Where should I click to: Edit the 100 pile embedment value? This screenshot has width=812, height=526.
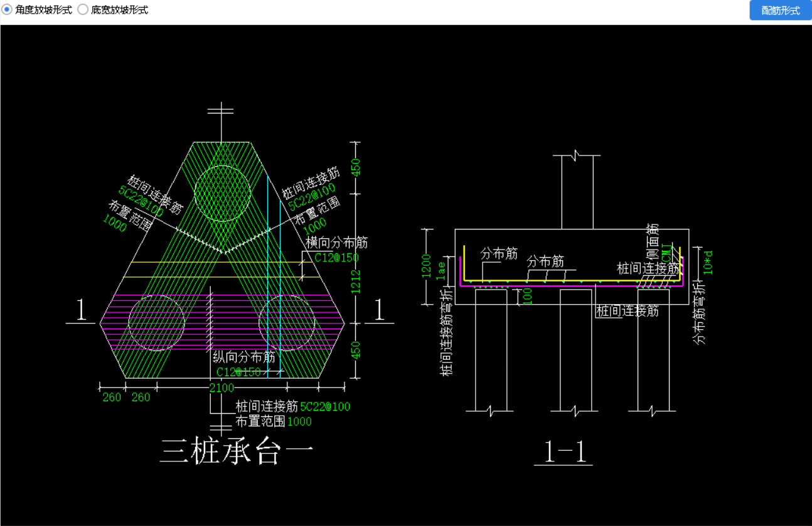pyautogui.click(x=527, y=296)
